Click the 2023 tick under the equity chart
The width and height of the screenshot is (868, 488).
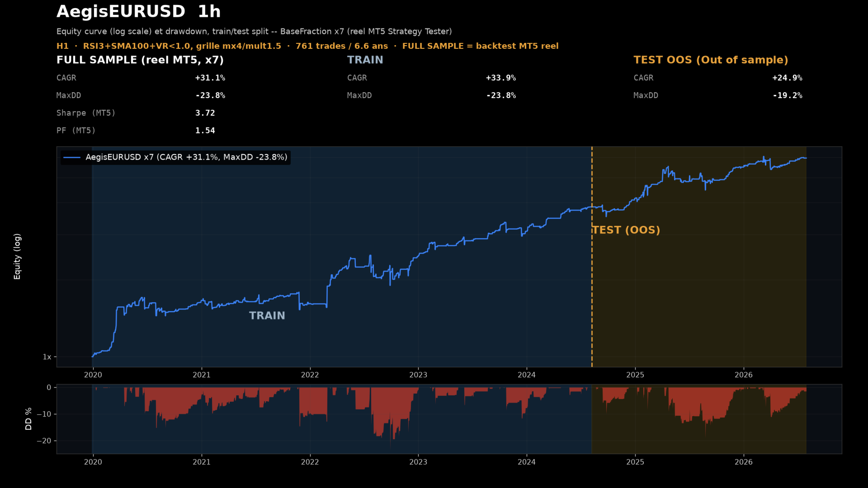[418, 375]
